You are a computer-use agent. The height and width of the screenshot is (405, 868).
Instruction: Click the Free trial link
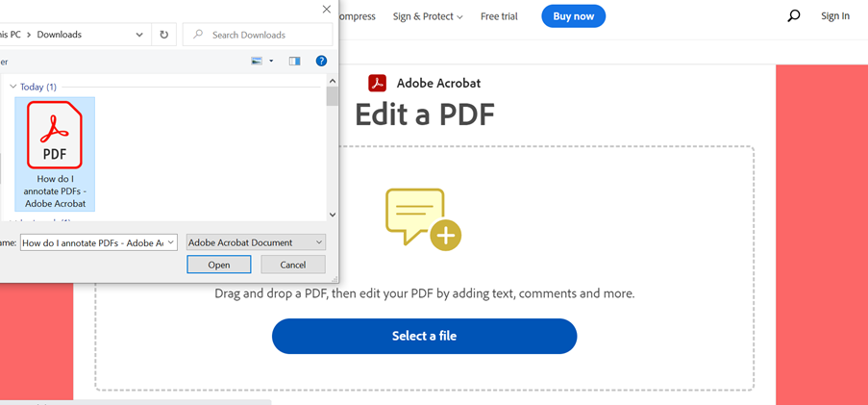click(x=499, y=16)
